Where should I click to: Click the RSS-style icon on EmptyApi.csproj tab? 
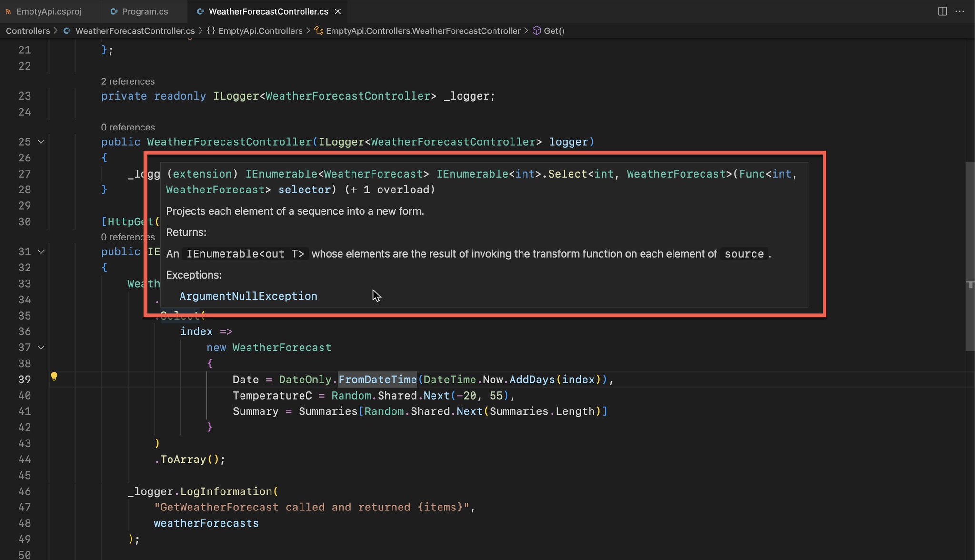pyautogui.click(x=8, y=11)
